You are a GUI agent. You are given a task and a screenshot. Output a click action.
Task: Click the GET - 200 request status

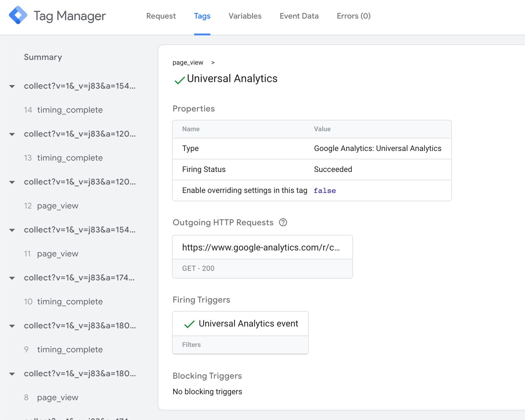click(198, 268)
